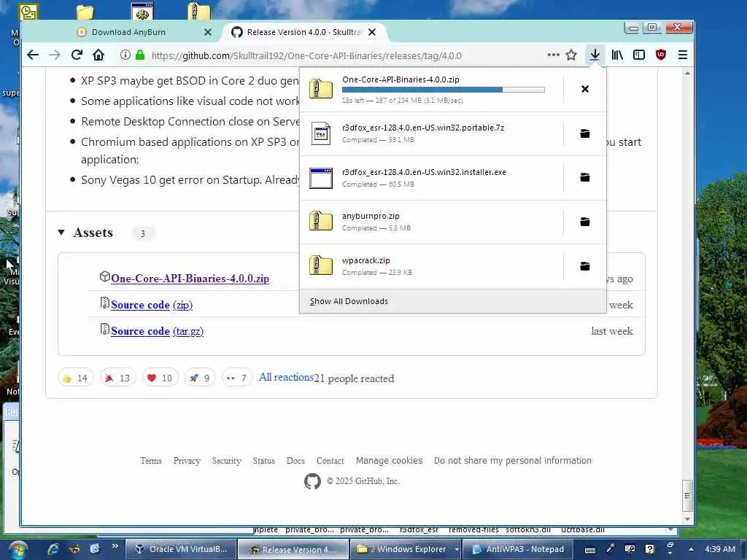This screenshot has height=560, width=747.
Task: Switch to Oracle VM VirtualBox taskbar button
Action: pyautogui.click(x=181, y=550)
